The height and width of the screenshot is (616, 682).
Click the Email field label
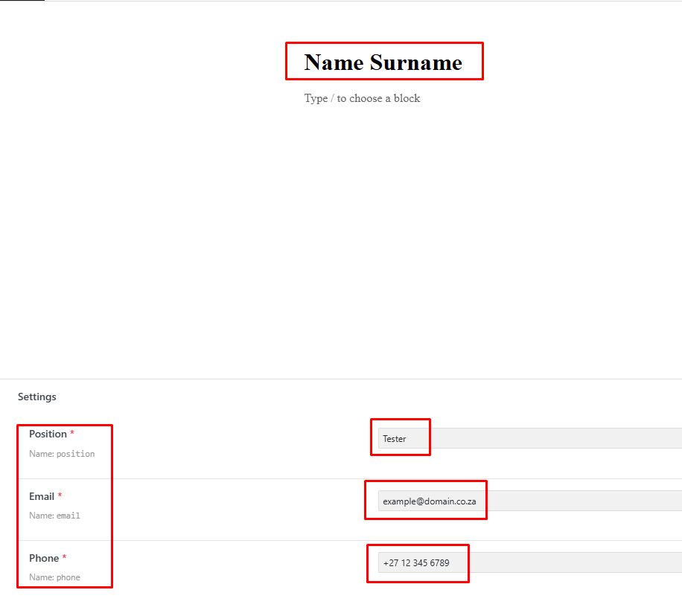coord(42,496)
